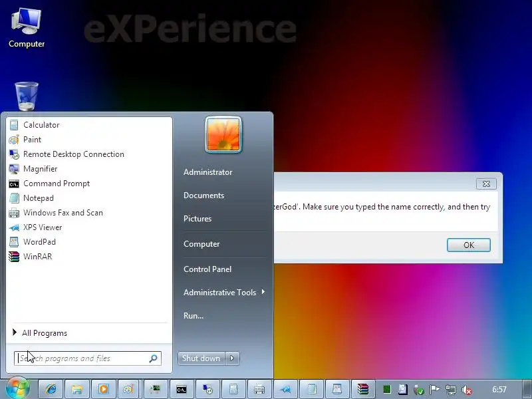Open Calculator from the Start menu list
The image size is (532, 399).
(89, 125)
